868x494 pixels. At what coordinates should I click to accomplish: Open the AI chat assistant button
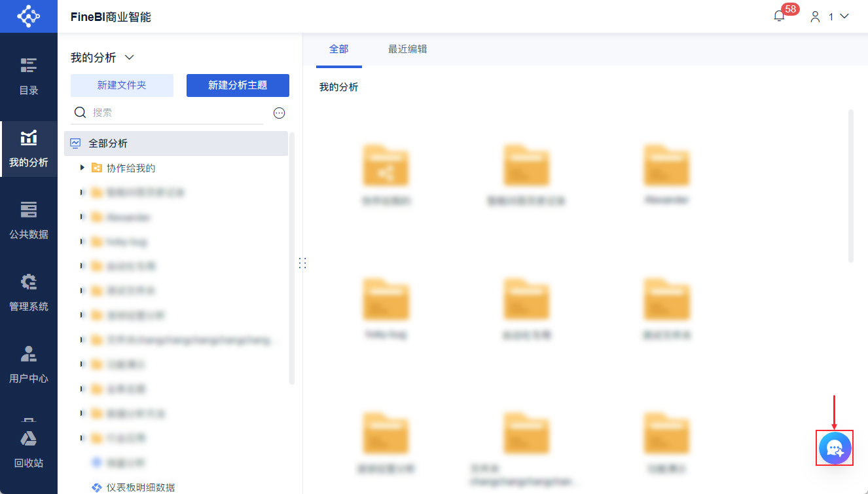835,448
